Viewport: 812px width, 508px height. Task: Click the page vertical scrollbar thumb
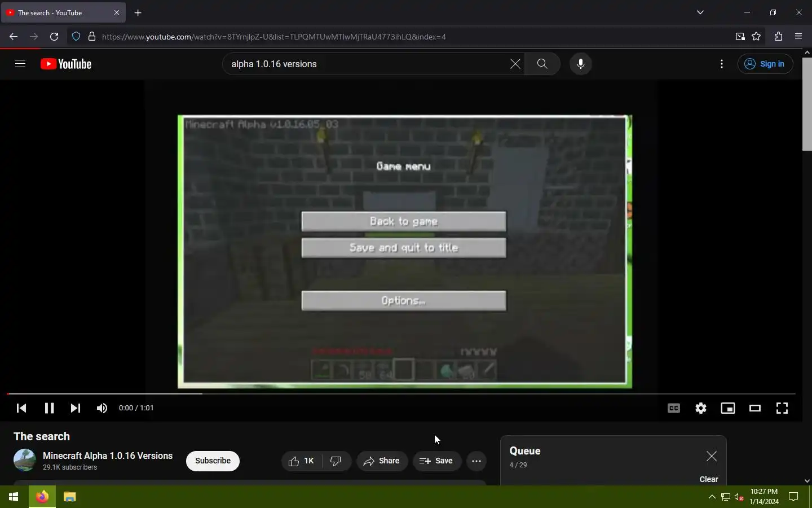(x=807, y=104)
